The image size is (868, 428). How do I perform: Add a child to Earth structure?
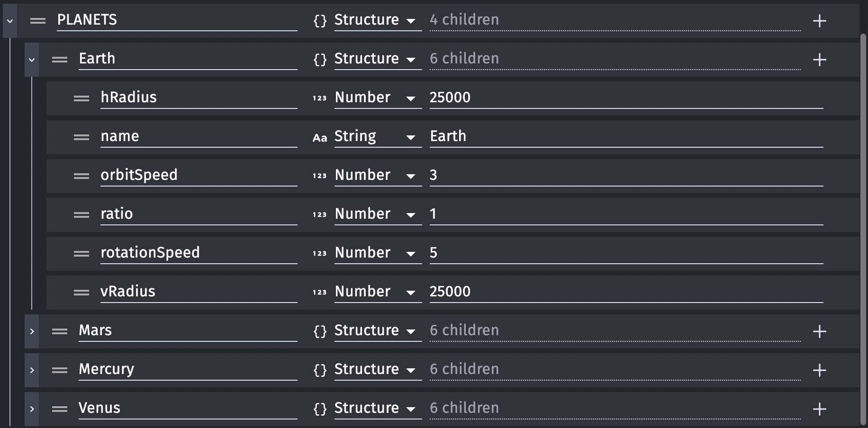click(x=819, y=60)
